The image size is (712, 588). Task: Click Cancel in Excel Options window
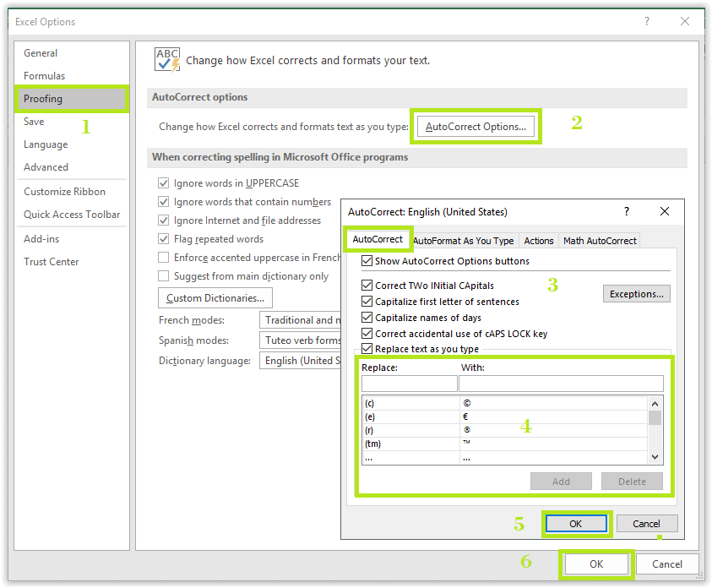tap(667, 564)
